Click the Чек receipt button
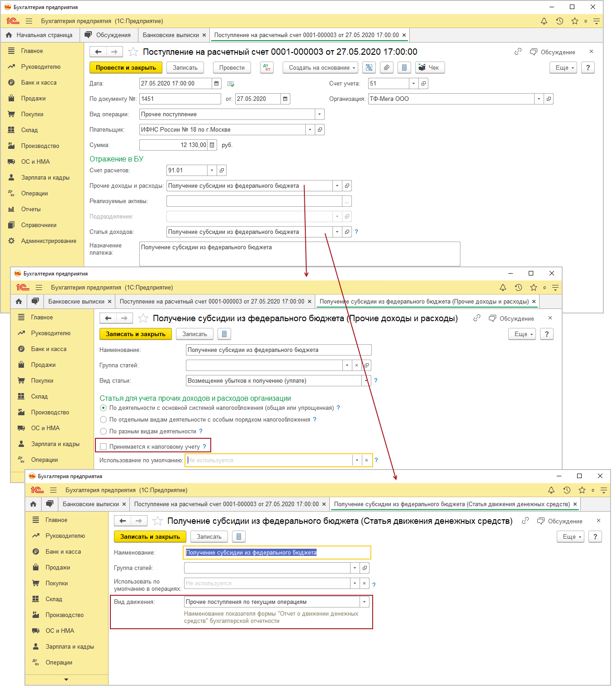Screen dimensions: 616x688 tap(430, 68)
